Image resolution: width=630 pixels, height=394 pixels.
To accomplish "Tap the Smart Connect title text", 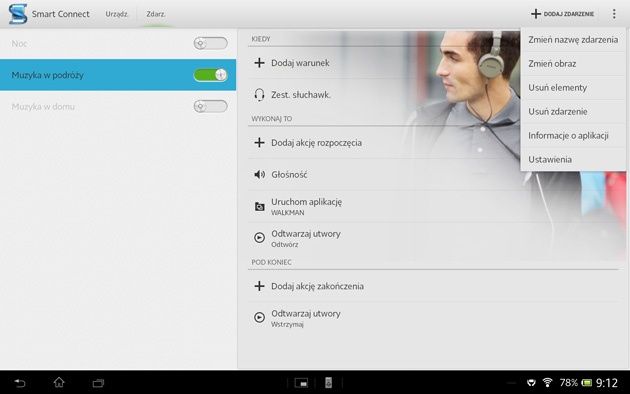I will [61, 14].
